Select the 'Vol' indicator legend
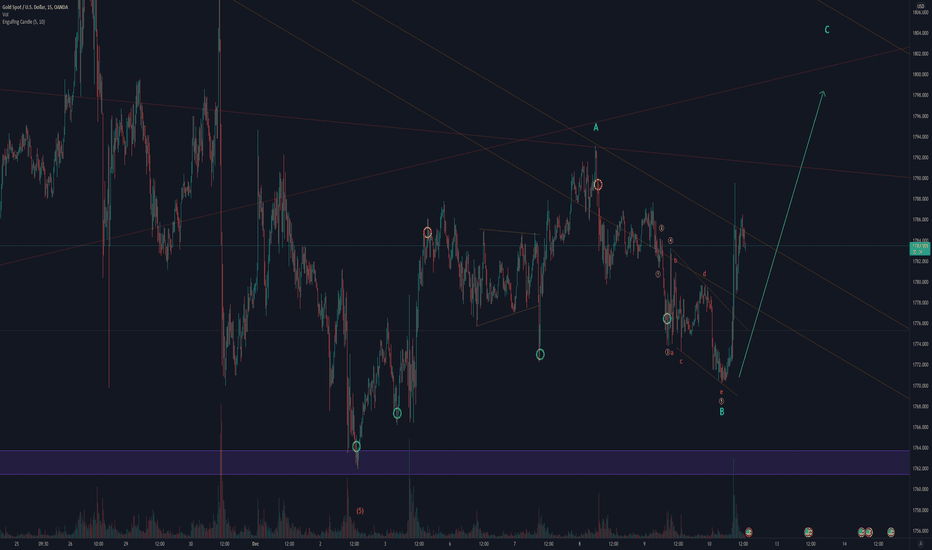The height and width of the screenshot is (550, 932). 5,14
